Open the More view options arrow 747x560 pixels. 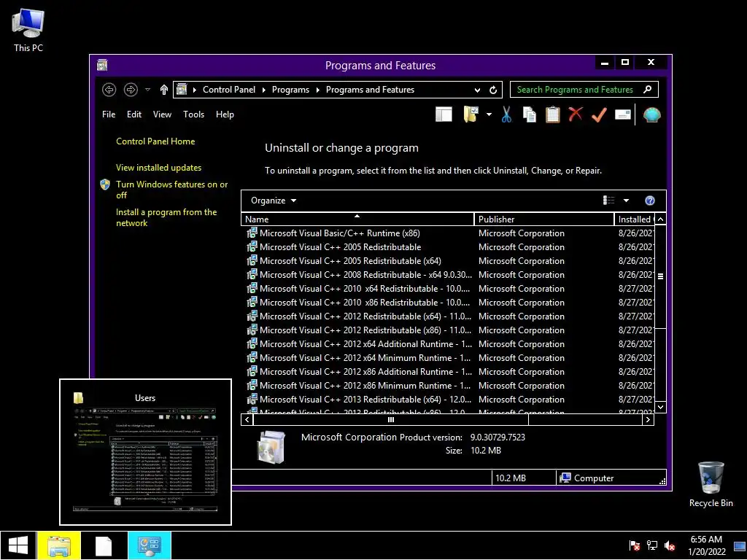click(626, 201)
